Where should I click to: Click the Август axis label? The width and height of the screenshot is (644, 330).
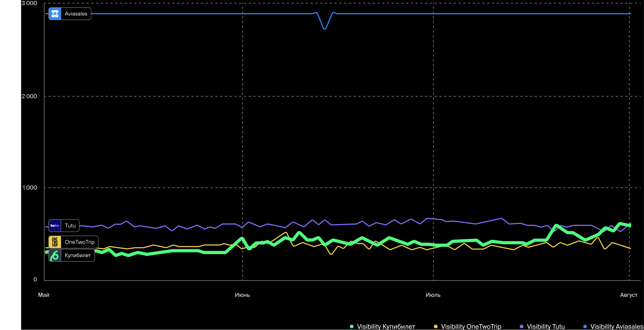[629, 295]
